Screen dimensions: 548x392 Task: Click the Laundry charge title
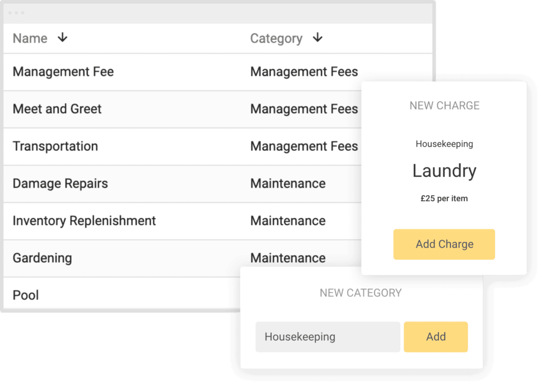(444, 171)
